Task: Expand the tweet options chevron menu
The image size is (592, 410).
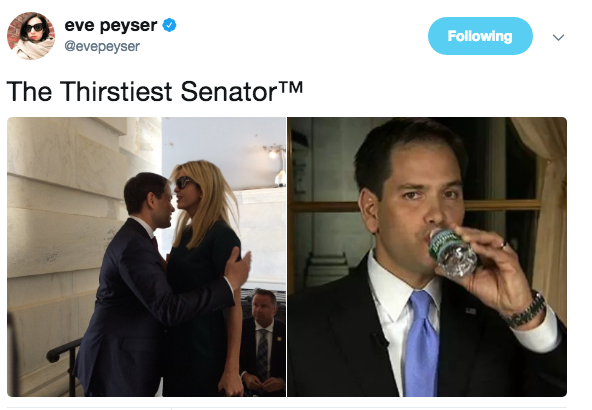Action: [558, 37]
